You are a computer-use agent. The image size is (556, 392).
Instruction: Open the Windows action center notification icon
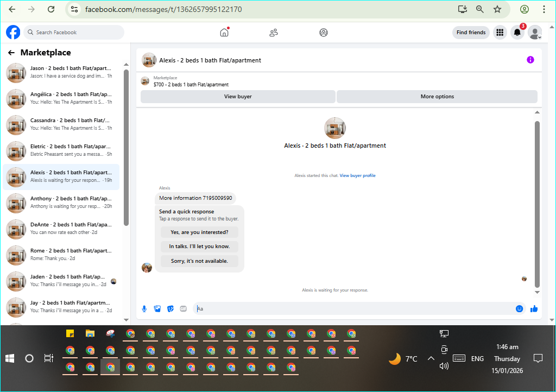point(538,358)
